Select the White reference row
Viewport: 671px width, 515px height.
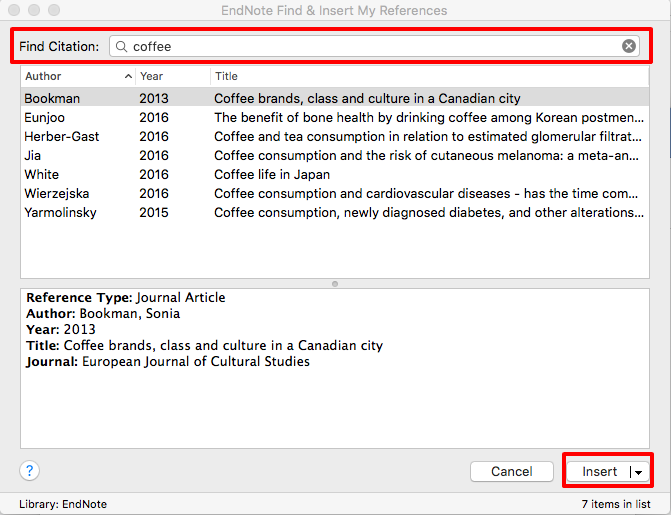click(335, 174)
